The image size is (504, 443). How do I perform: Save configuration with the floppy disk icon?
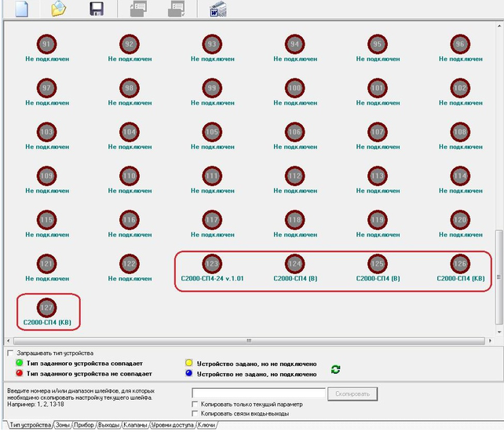tap(97, 9)
